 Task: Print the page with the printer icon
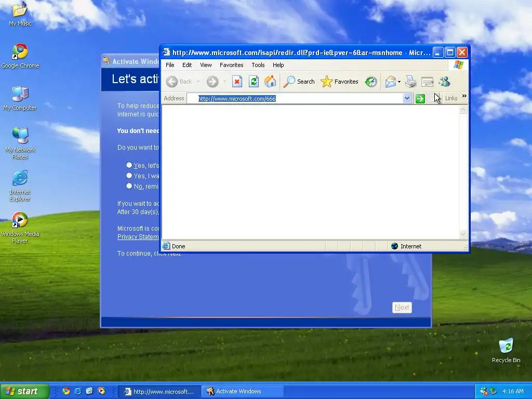click(410, 82)
